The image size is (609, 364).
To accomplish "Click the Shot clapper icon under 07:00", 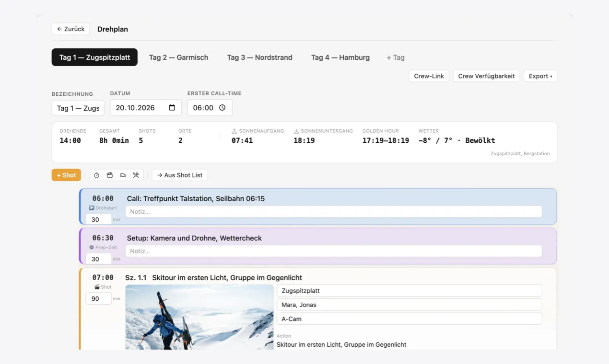I will [x=97, y=287].
